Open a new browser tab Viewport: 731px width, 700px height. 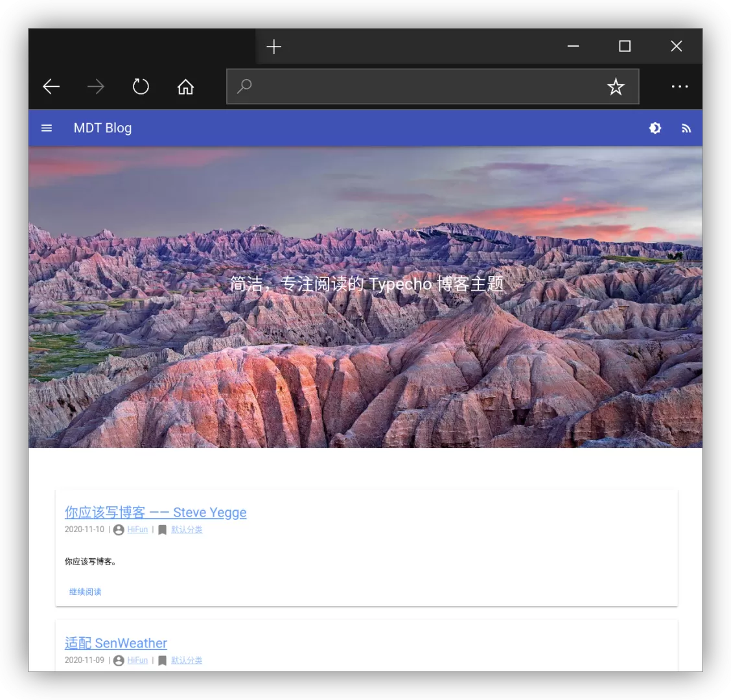click(x=274, y=47)
